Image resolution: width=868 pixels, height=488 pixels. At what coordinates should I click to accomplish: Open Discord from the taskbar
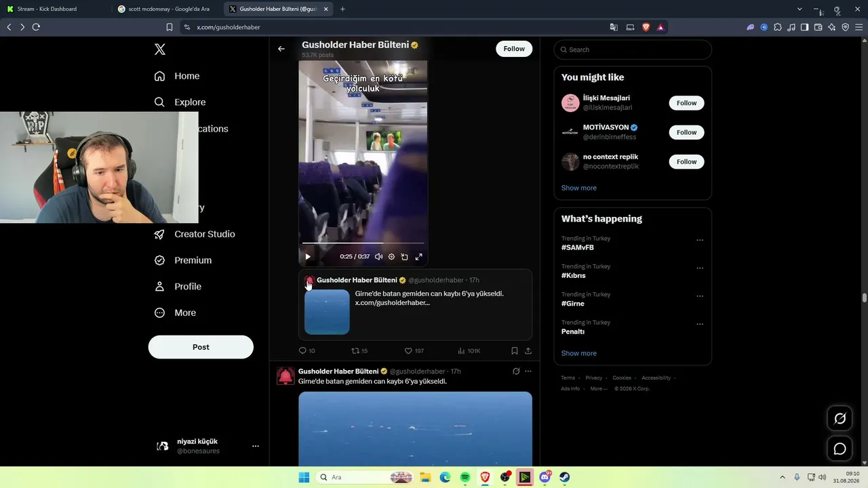pos(545,477)
